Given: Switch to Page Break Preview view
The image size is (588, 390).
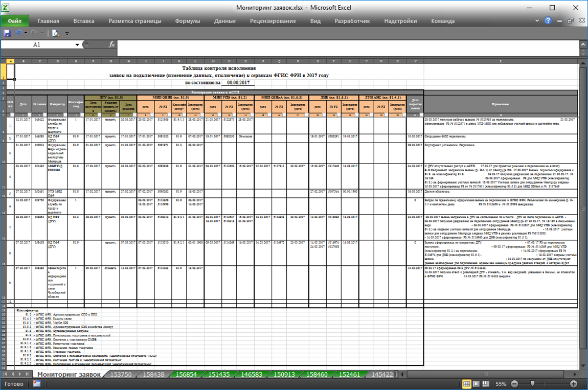Looking at the screenshot, I should [x=485, y=383].
